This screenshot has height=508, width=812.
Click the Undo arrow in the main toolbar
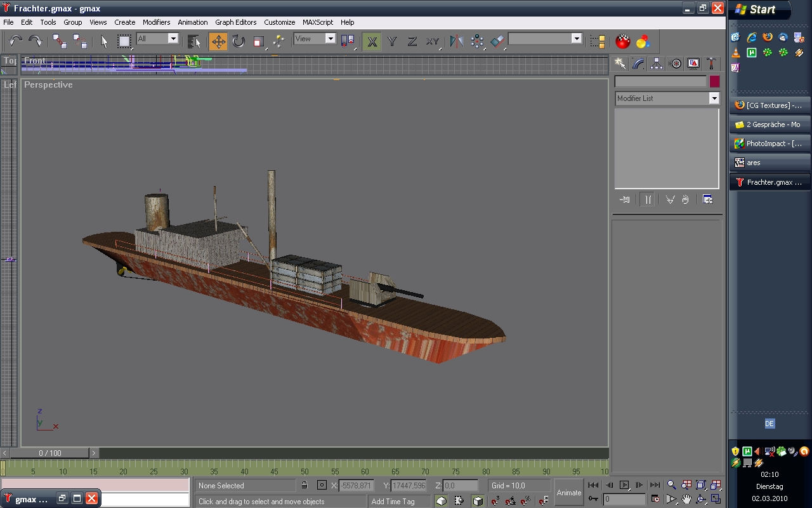pos(16,42)
